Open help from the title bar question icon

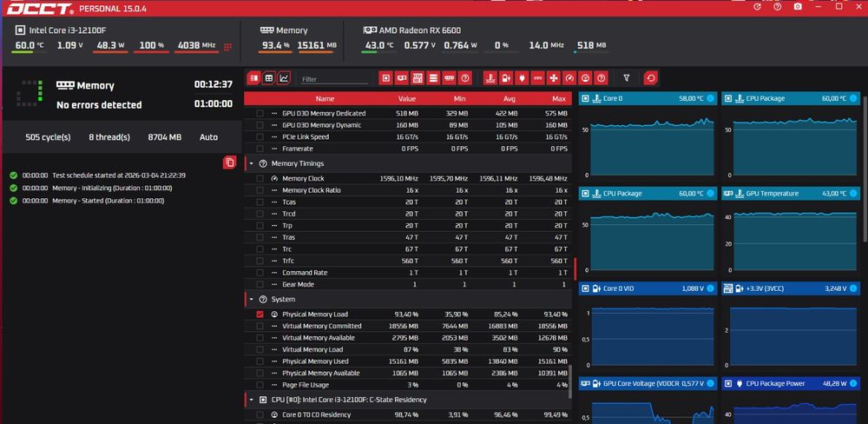778,7
